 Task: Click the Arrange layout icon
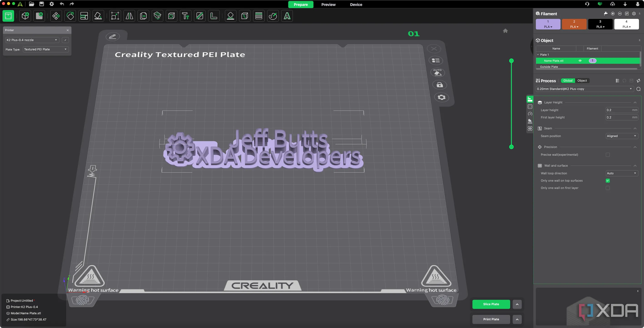(x=84, y=16)
